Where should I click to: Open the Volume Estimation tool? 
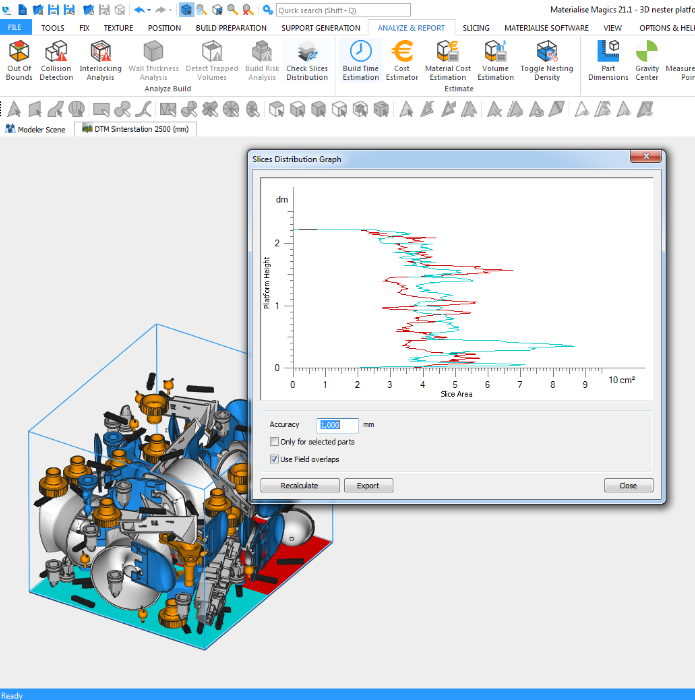click(495, 60)
